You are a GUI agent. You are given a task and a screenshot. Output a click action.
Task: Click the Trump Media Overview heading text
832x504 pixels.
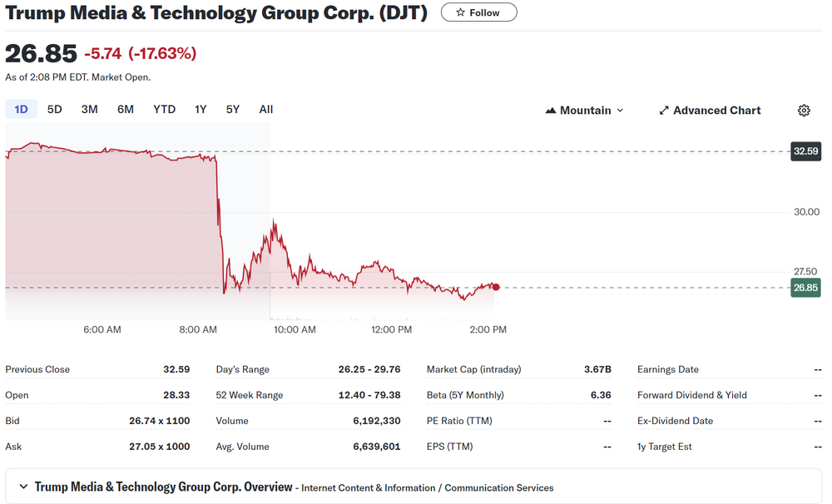(163, 487)
